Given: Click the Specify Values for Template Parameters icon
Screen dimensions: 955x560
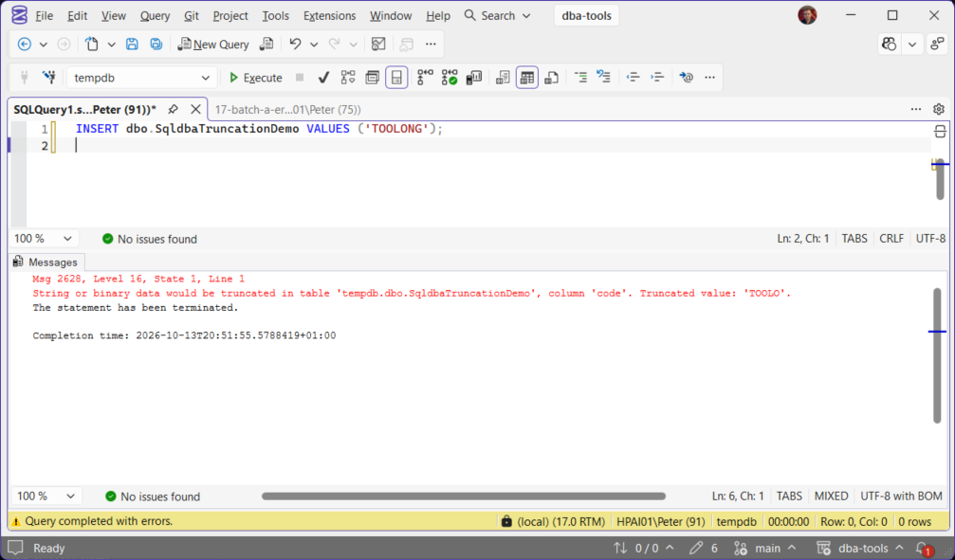Looking at the screenshot, I should [687, 78].
